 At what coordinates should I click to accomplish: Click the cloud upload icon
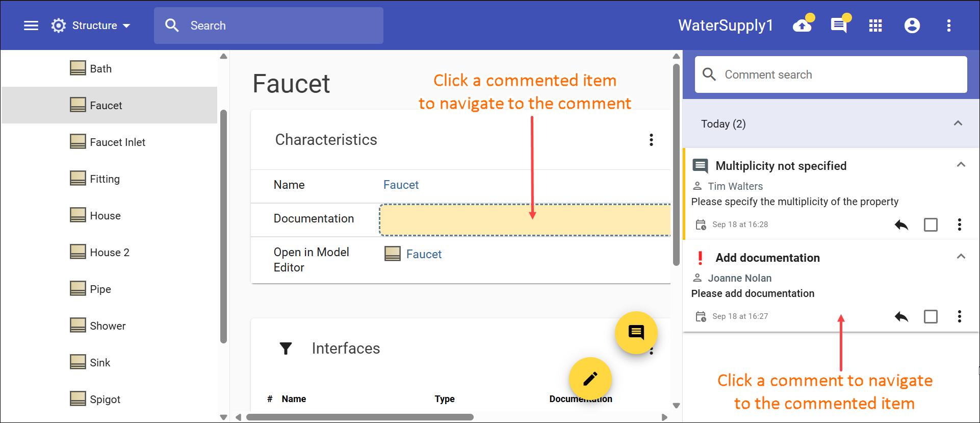point(803,26)
